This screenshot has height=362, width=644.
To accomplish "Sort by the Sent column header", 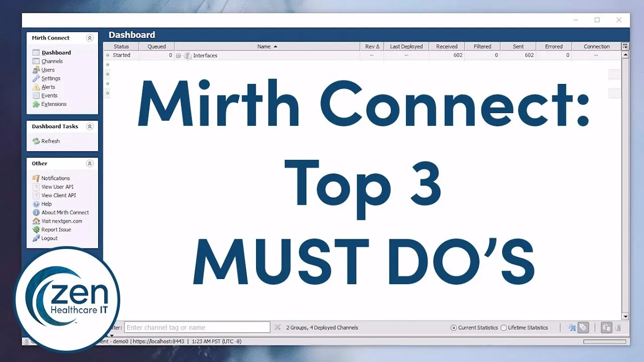I will coord(518,46).
